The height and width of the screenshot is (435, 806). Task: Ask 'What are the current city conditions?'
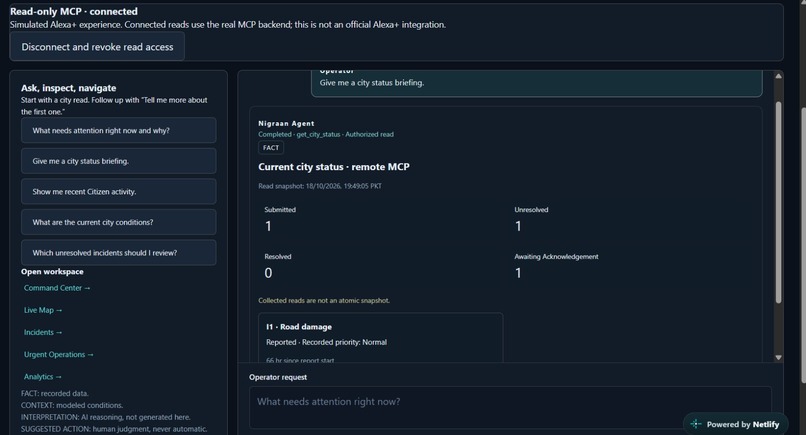click(119, 222)
